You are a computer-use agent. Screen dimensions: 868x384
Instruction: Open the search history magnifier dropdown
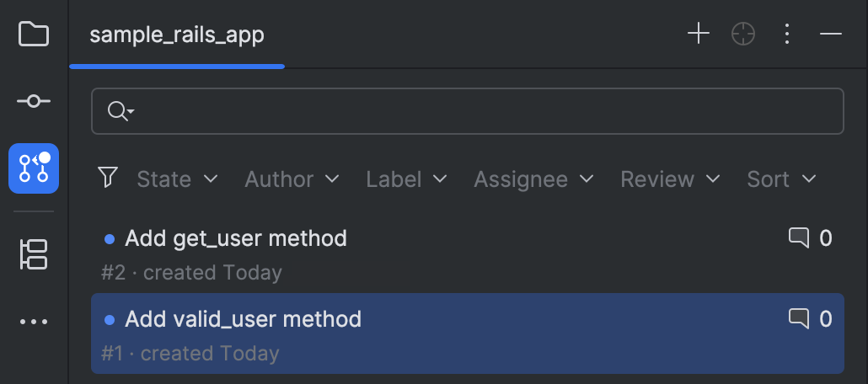click(121, 111)
